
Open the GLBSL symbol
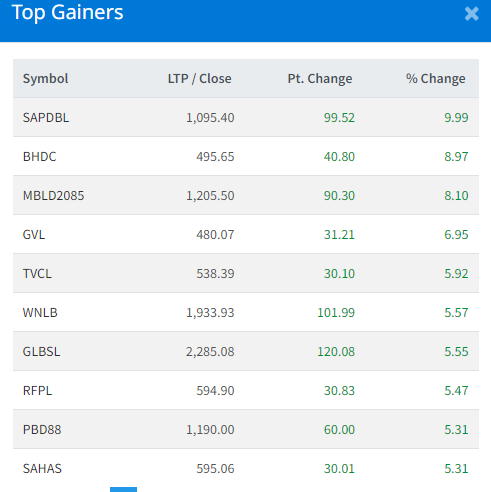41,352
